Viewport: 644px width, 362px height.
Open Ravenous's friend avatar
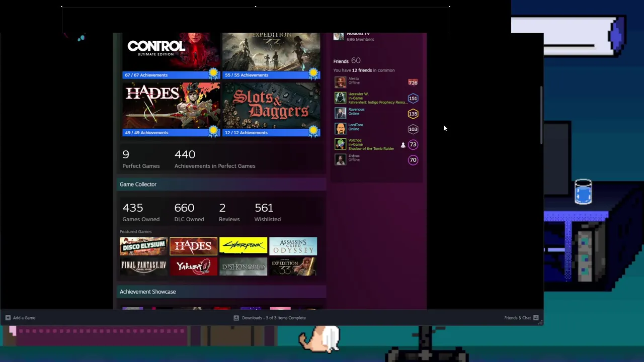pos(341,114)
